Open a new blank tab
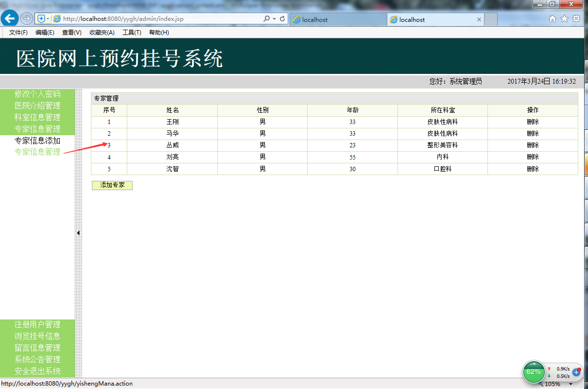Viewport: 588px width, 389px height. 491,19
